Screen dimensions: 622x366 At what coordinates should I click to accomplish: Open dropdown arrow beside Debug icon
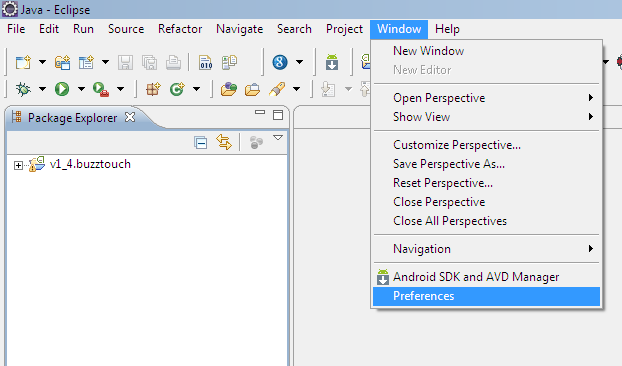tap(42, 89)
